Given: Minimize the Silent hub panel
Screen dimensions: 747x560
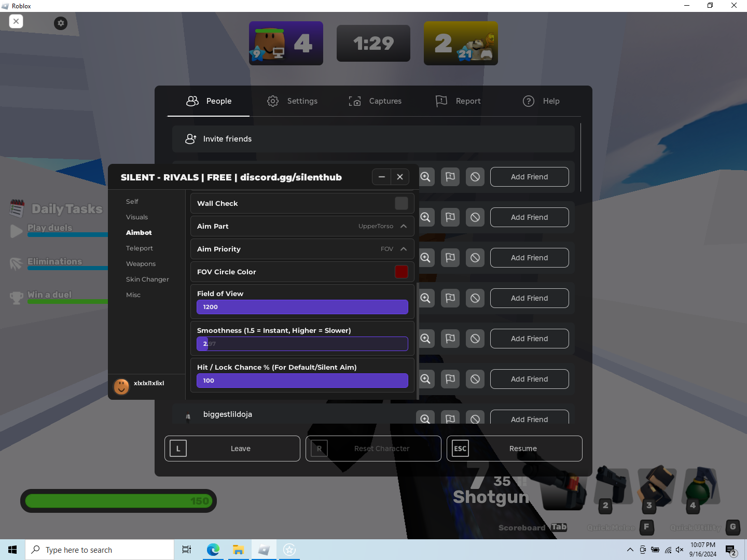Looking at the screenshot, I should pyautogui.click(x=382, y=177).
